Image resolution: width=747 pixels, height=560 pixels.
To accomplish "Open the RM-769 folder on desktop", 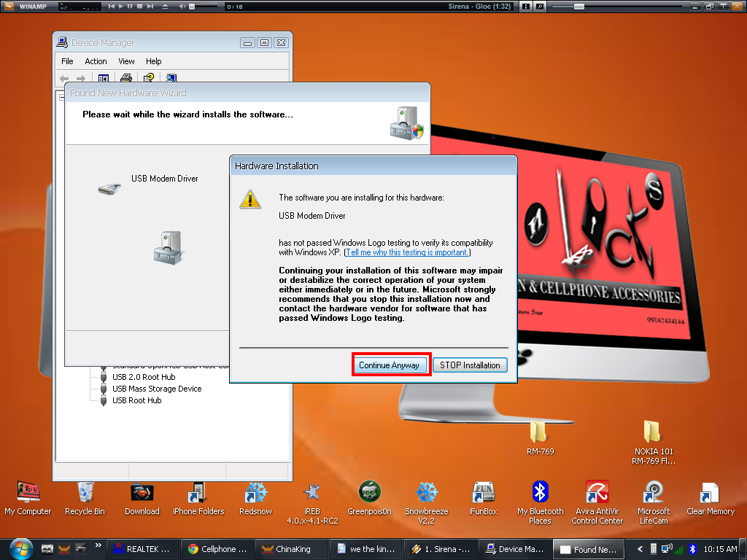I will click(540, 437).
